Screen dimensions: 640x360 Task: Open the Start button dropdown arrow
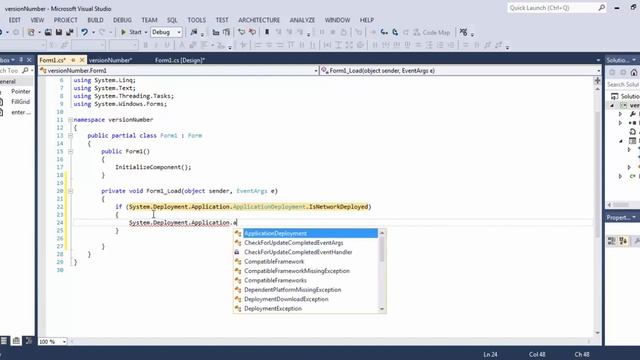tap(146, 32)
